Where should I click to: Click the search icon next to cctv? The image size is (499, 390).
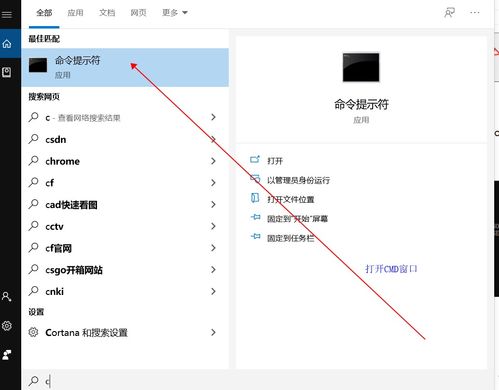33,226
